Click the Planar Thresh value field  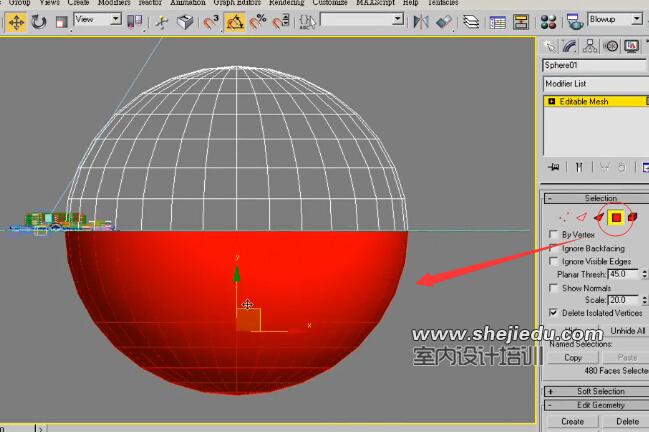(x=624, y=274)
